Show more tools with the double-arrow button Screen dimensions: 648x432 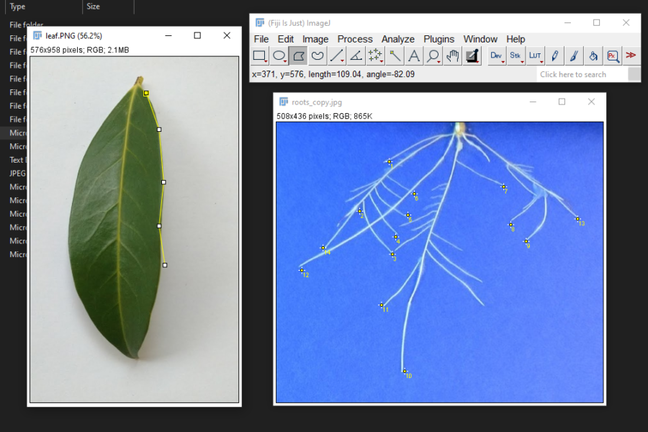[631, 57]
